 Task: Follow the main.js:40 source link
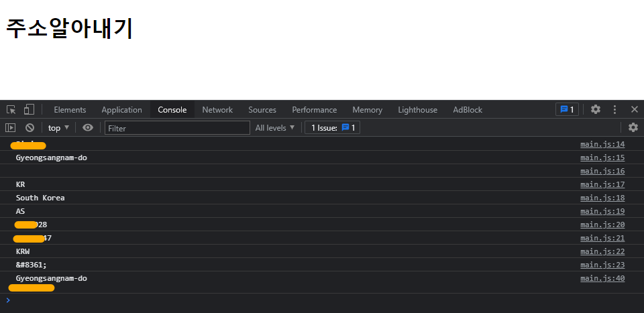602,279
